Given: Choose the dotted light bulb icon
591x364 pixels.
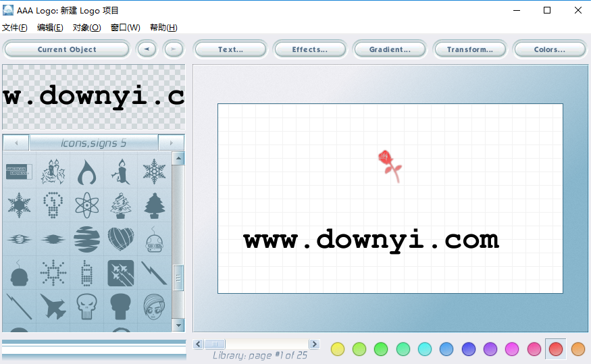Looking at the screenshot, I should point(53,205).
